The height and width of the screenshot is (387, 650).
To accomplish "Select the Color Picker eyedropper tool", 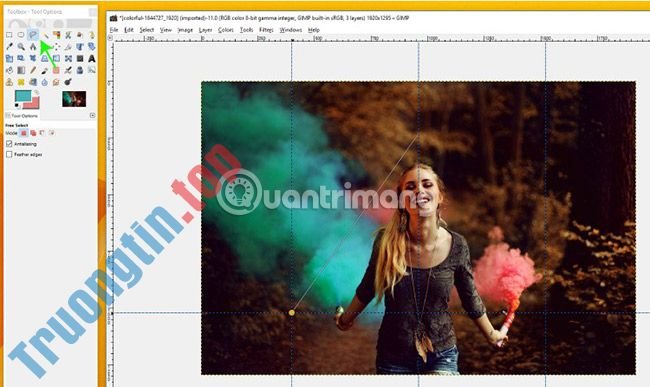I will click(x=9, y=46).
